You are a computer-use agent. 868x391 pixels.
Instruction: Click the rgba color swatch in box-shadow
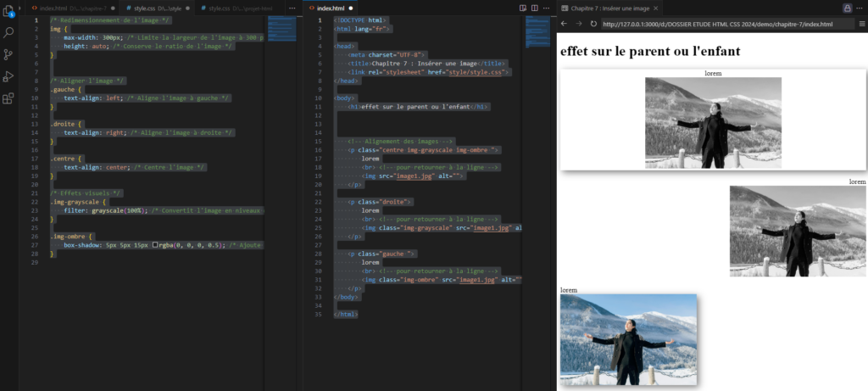point(155,245)
